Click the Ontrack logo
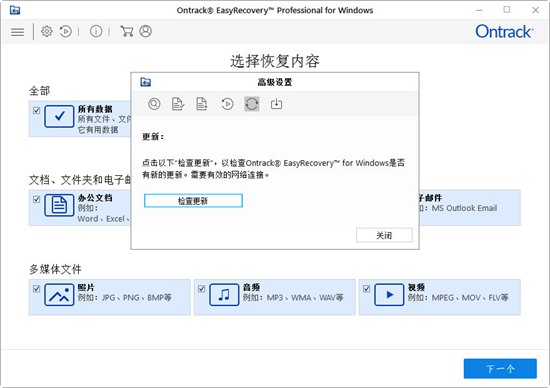 [504, 32]
